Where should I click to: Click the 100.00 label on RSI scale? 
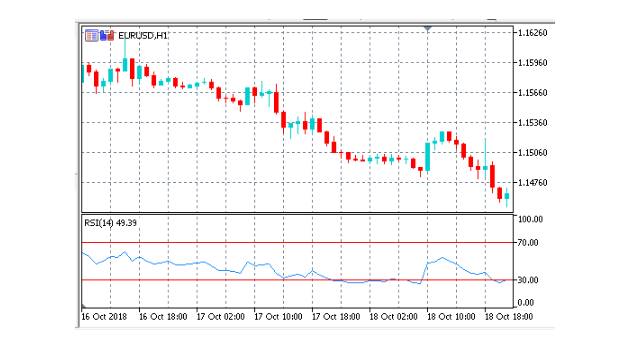[x=530, y=219]
